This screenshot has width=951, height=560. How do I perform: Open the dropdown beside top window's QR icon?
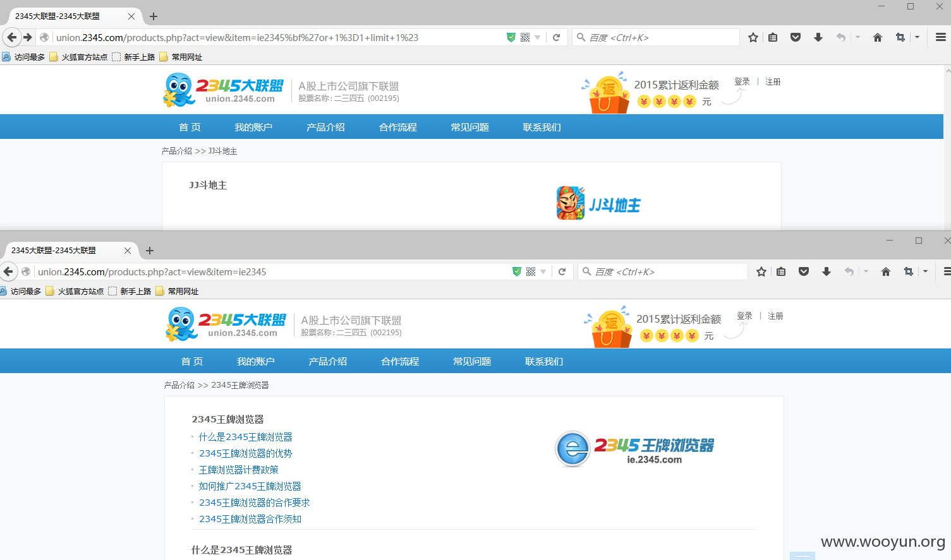coord(538,37)
